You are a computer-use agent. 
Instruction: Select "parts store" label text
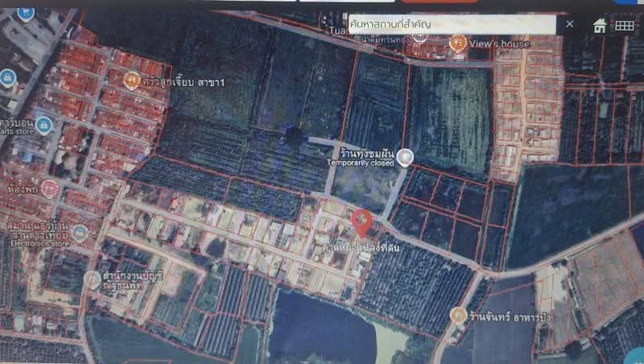(x=16, y=131)
